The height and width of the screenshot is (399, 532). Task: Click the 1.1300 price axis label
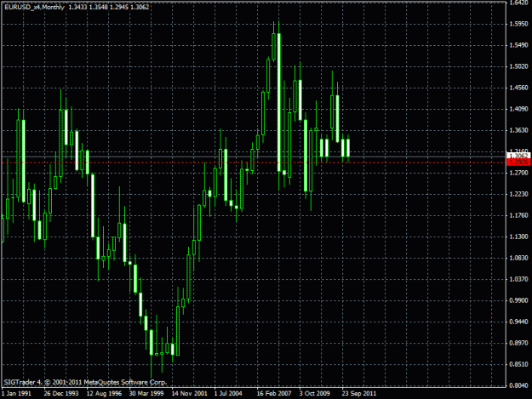coord(519,237)
